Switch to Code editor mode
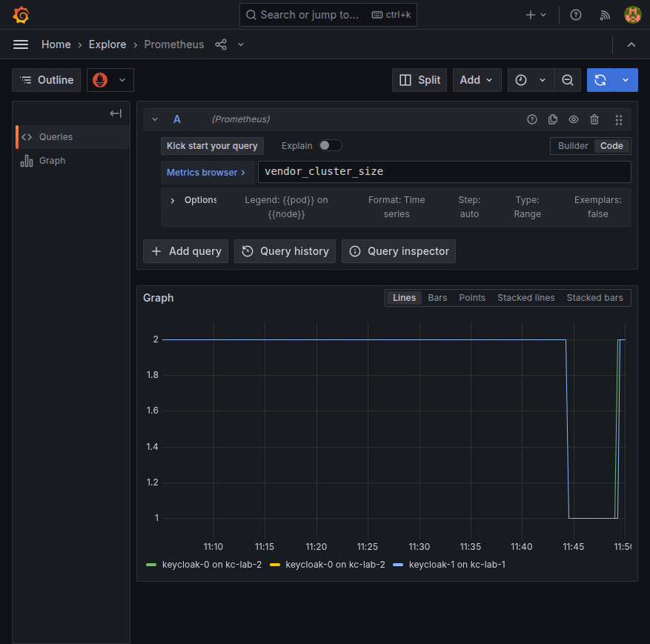 point(611,146)
